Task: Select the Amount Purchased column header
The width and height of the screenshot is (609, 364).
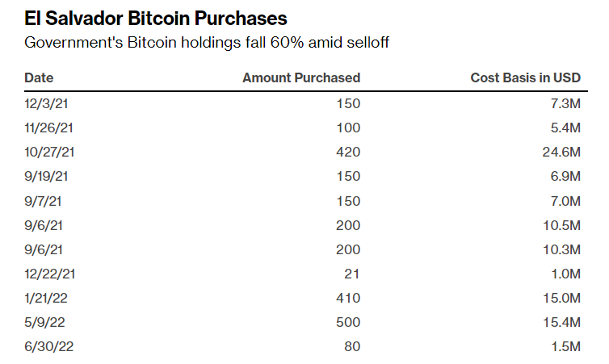Action: [301, 78]
